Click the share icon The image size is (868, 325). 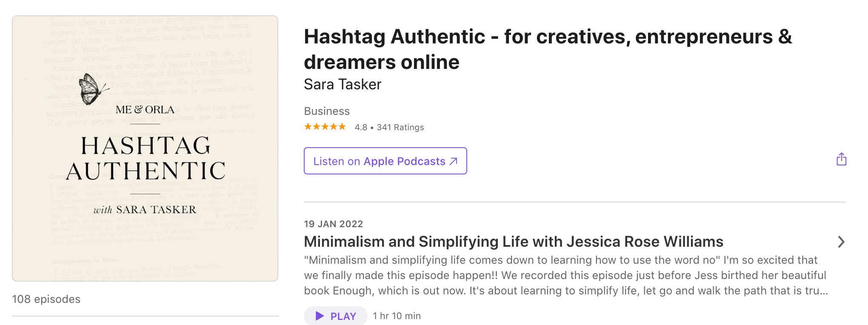841,159
